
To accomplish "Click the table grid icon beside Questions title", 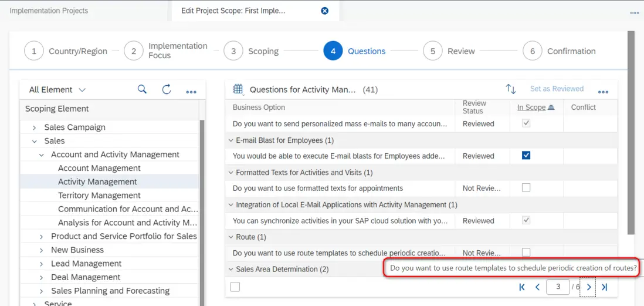I will click(x=238, y=89).
